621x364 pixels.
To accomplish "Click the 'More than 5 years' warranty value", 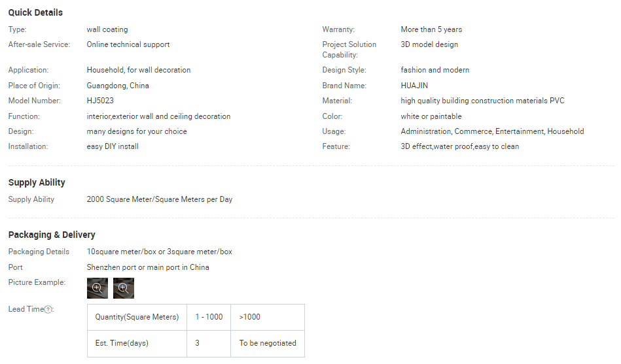I will [x=431, y=29].
